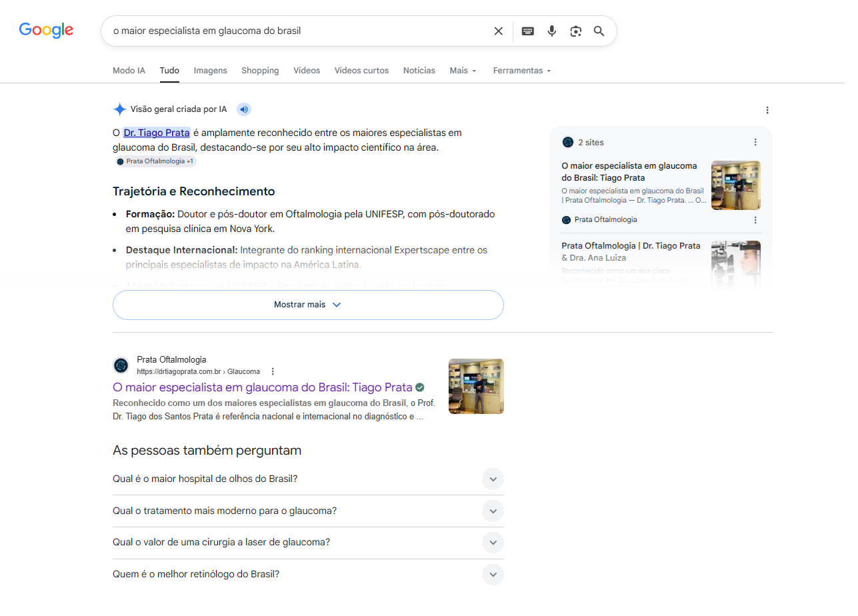858x616 pixels.
Task: Open the 'Vídeos curtos' tab
Action: 361,71
